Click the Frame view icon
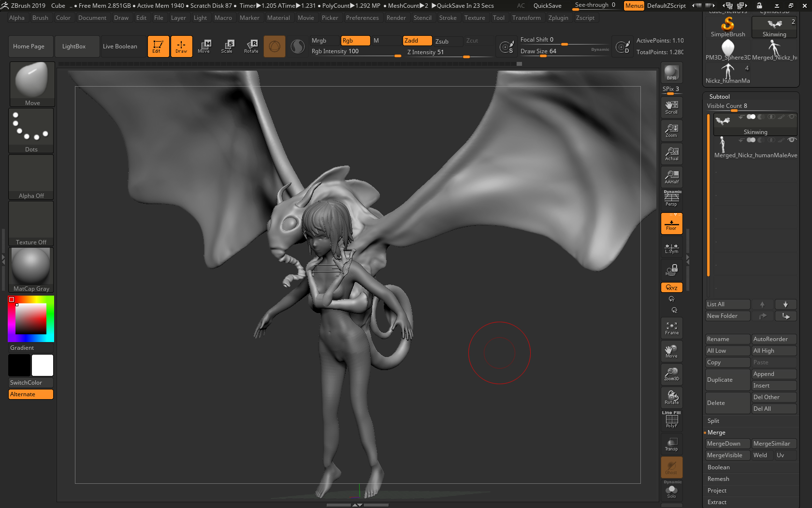This screenshot has width=812, height=508. [671, 328]
